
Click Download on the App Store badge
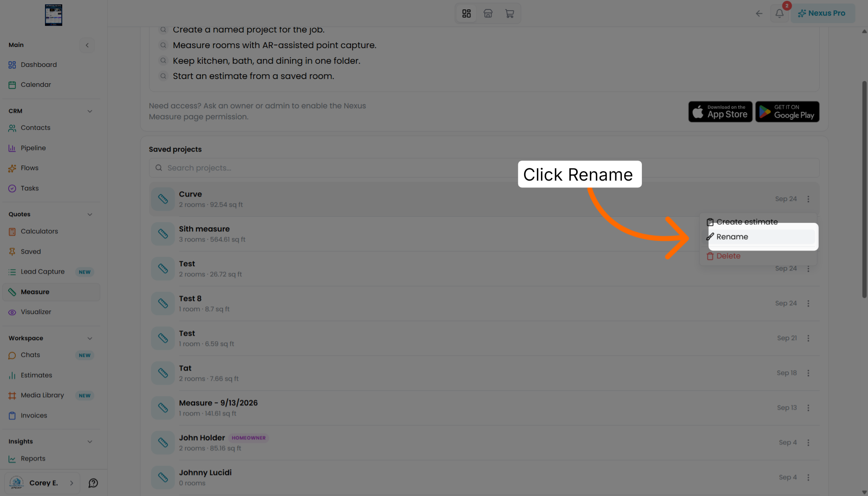[x=720, y=112]
